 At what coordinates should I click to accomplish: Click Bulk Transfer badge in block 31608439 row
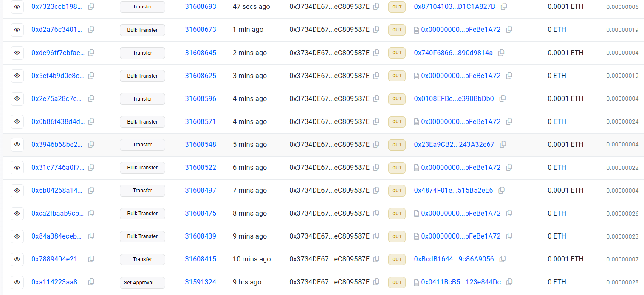coord(142,236)
